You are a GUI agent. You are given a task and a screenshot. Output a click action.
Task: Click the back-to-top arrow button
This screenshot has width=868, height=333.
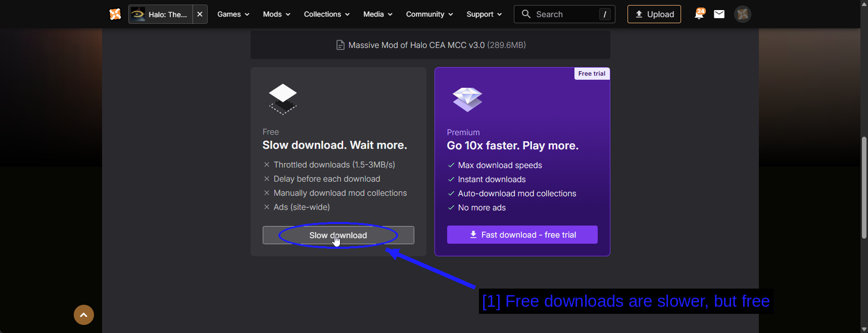coord(84,315)
